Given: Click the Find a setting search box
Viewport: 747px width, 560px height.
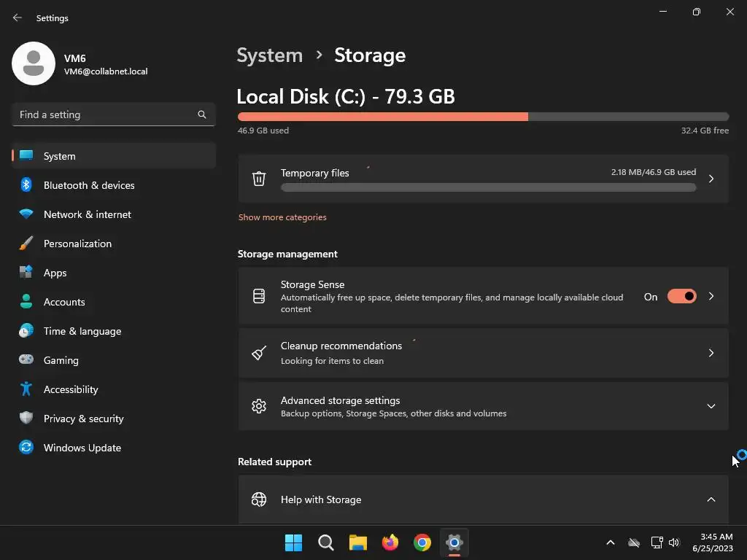Looking at the screenshot, I should click(106, 114).
